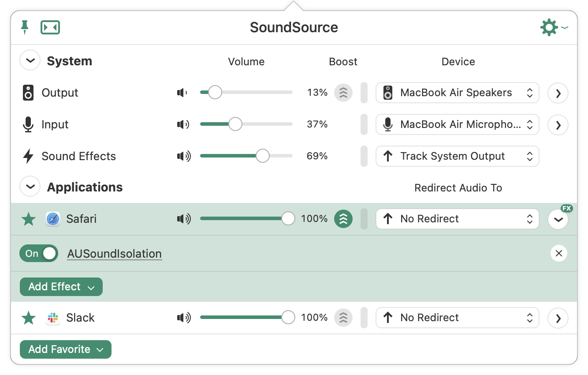Collapse the System section
Screen dimensions: 588x375
coord(30,61)
